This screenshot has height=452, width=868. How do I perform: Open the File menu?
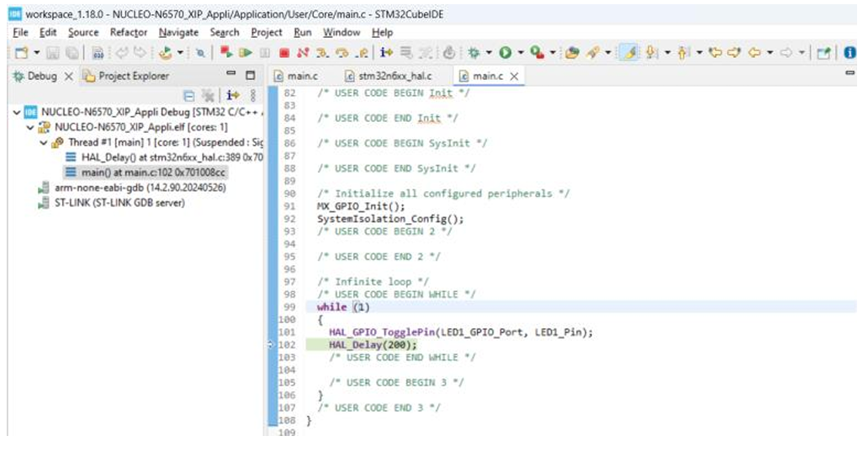tap(20, 32)
